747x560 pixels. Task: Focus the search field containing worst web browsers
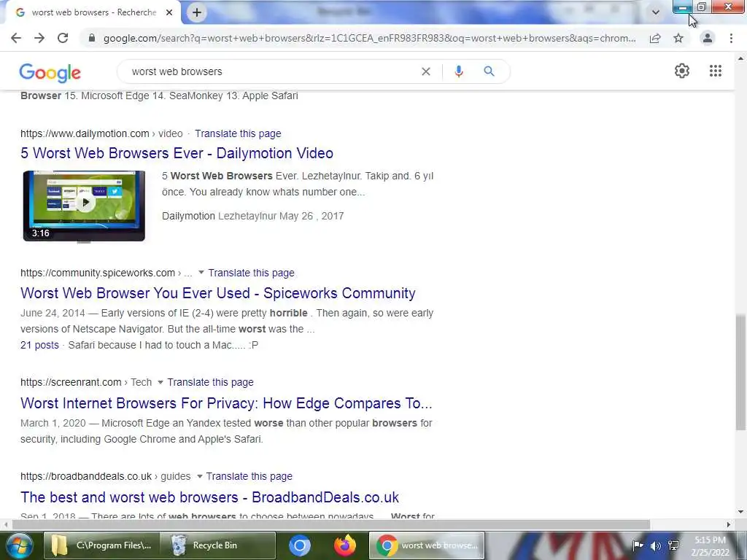[271, 71]
